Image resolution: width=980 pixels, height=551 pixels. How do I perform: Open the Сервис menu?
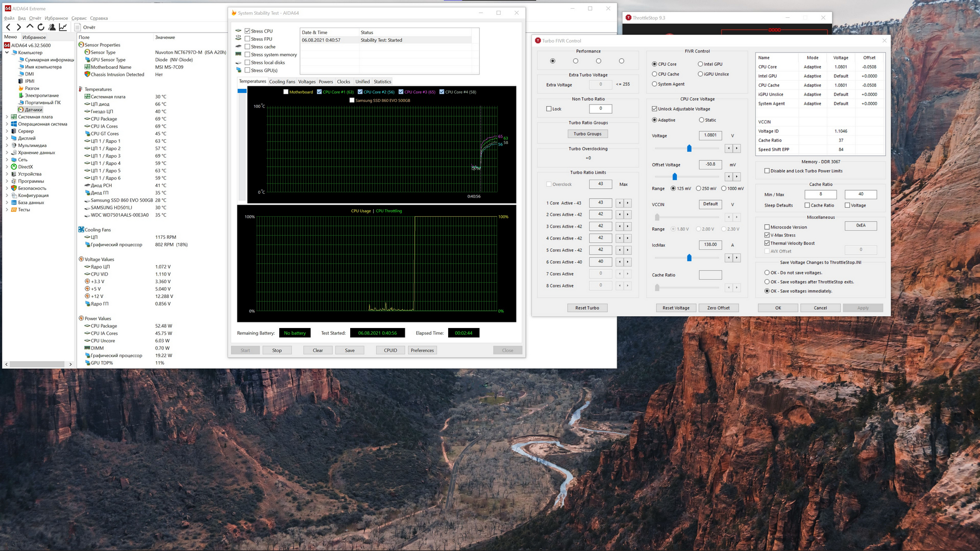click(x=79, y=18)
